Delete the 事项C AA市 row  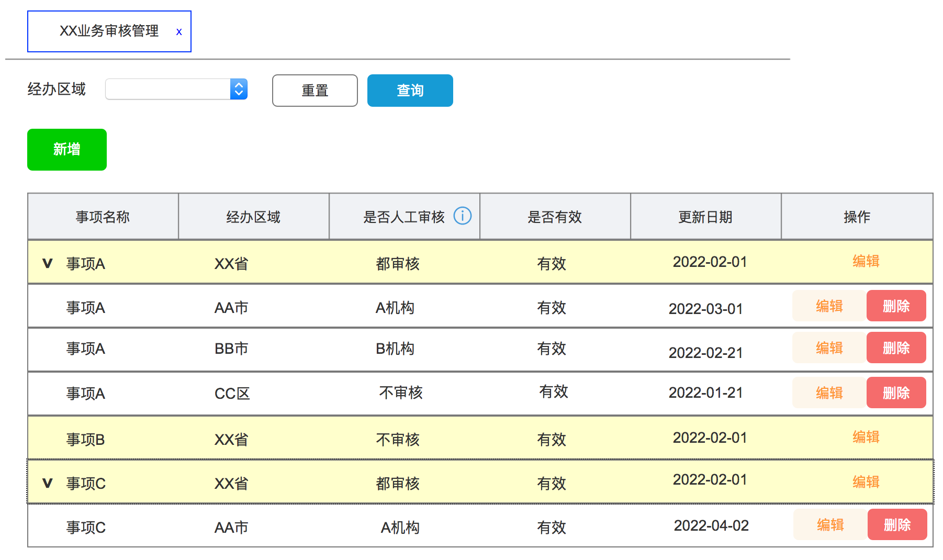click(x=897, y=524)
